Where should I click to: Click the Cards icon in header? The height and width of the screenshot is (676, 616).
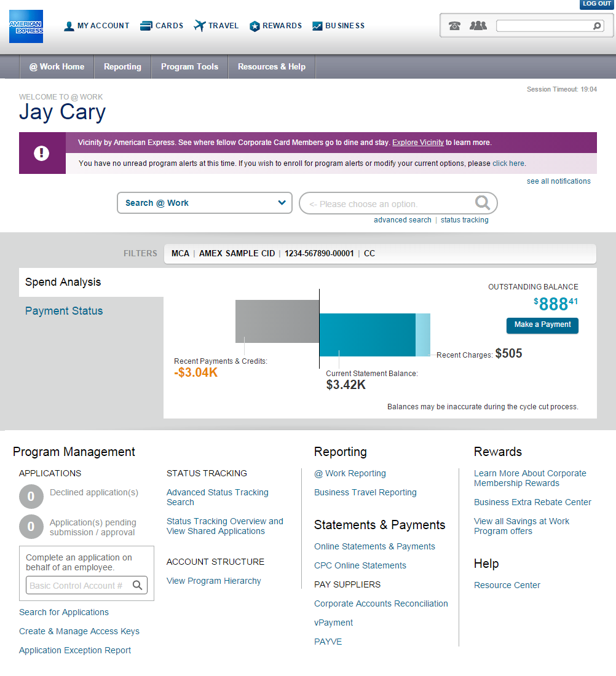[146, 26]
